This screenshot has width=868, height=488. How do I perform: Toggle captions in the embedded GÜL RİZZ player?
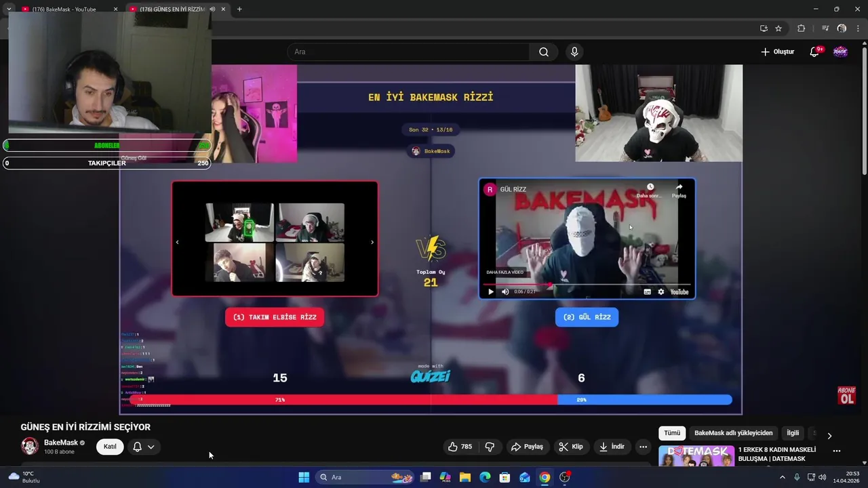(647, 291)
